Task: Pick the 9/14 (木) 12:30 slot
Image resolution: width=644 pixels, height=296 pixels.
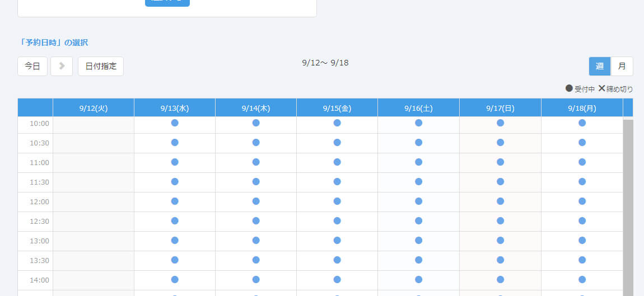Action: point(256,221)
